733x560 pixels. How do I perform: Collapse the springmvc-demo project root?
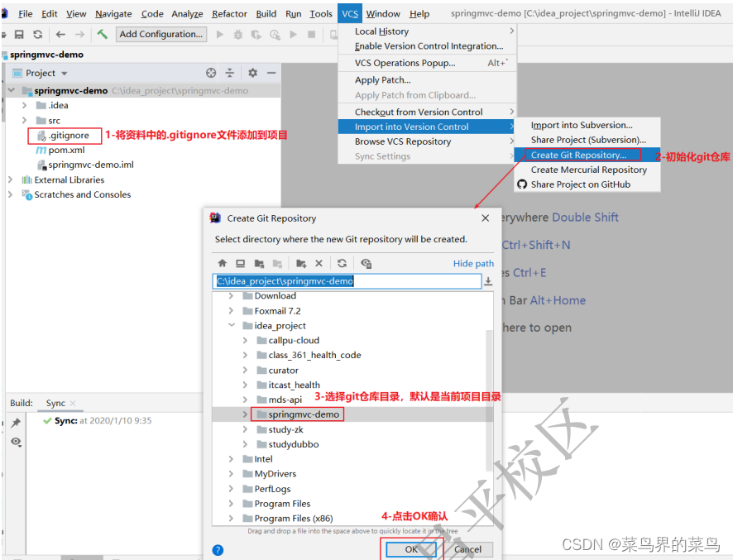point(12,90)
